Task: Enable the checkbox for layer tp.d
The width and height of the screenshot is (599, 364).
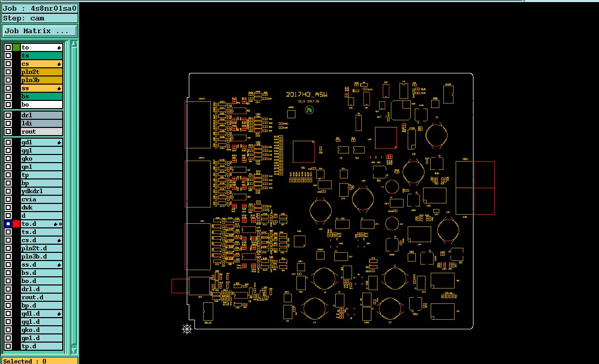Action: click(x=8, y=347)
